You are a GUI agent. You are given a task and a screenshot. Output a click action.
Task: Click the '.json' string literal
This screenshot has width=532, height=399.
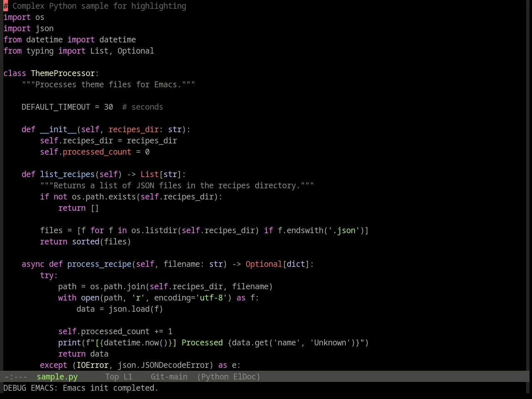coord(344,230)
